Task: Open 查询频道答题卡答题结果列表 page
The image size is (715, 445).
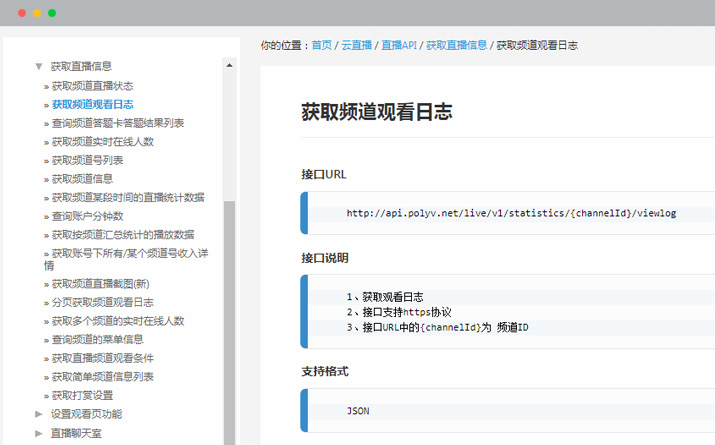Action: (x=117, y=123)
